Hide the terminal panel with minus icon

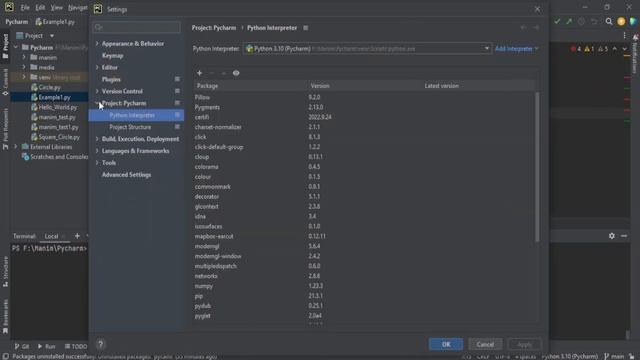pyautogui.click(x=624, y=236)
